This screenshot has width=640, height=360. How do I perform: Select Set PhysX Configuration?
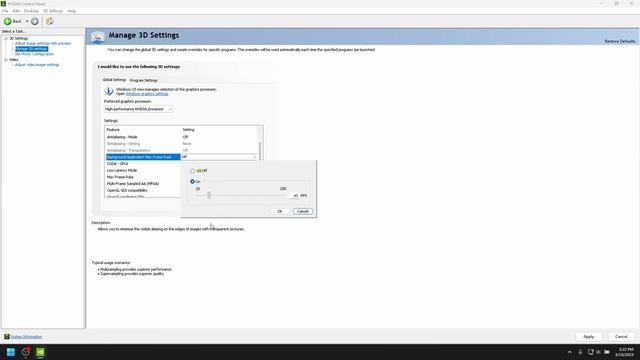pos(34,54)
